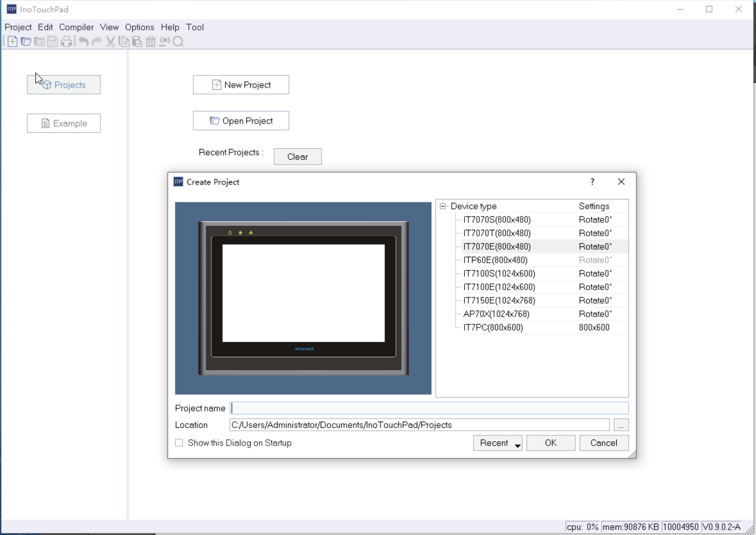The width and height of the screenshot is (756, 535).
Task: Click the Close Project toolbar icon
Action: (x=40, y=41)
